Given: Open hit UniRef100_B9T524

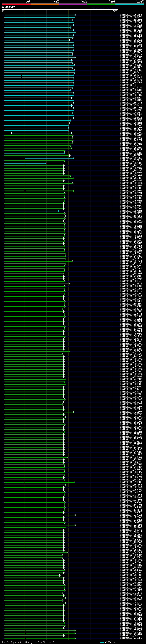Looking at the screenshot, I should pos(131,30).
